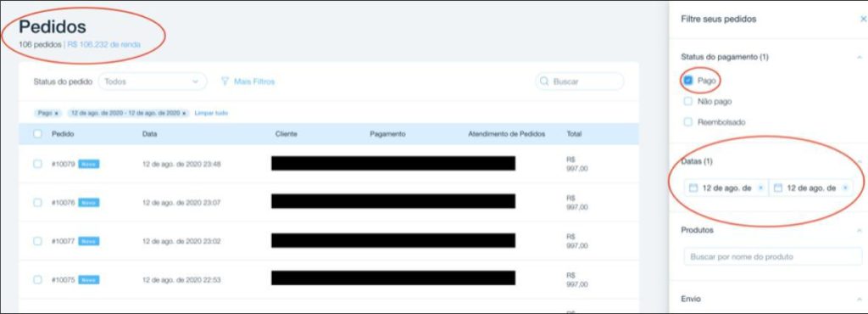The width and height of the screenshot is (868, 314).
Task: Select order #10075 checkbox
Action: pos(37,280)
